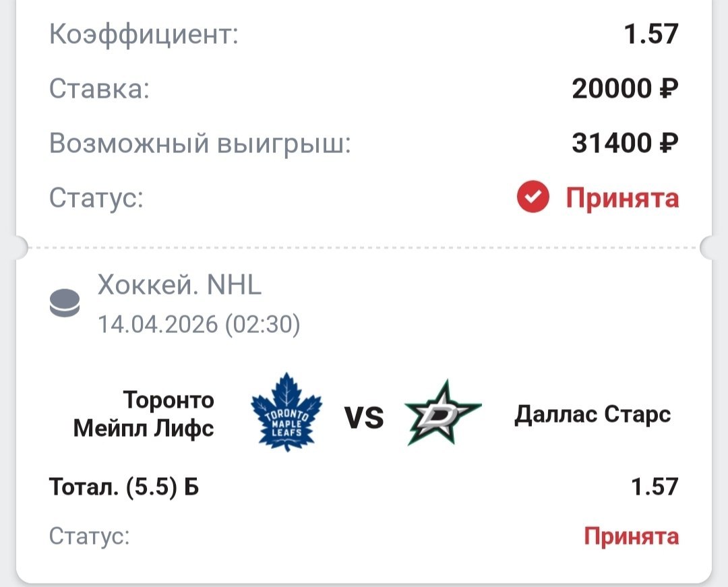Viewport: 728px width, 587px height.
Task: Click the Коэффициент label
Action: pos(144,34)
